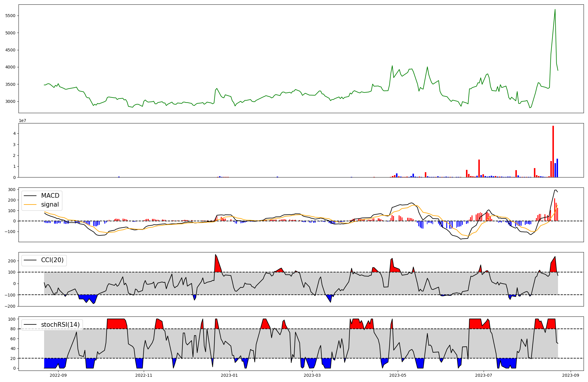The width and height of the screenshot is (588, 382).
Task: Click the 3000 price axis label
Action: pos(11,101)
